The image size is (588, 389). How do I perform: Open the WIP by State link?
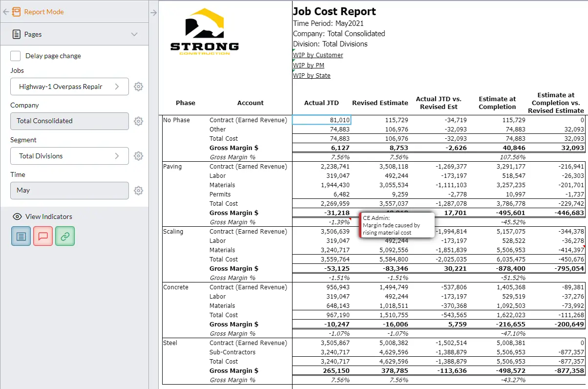pos(312,76)
